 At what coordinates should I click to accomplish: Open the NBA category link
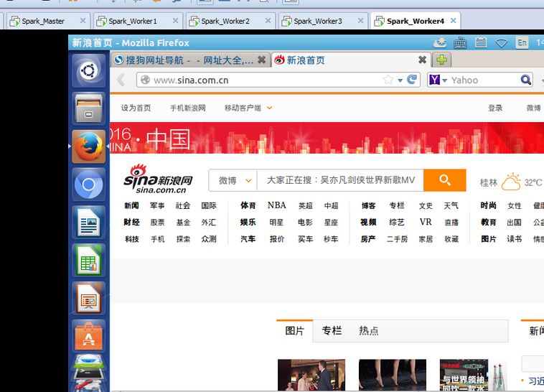click(276, 205)
